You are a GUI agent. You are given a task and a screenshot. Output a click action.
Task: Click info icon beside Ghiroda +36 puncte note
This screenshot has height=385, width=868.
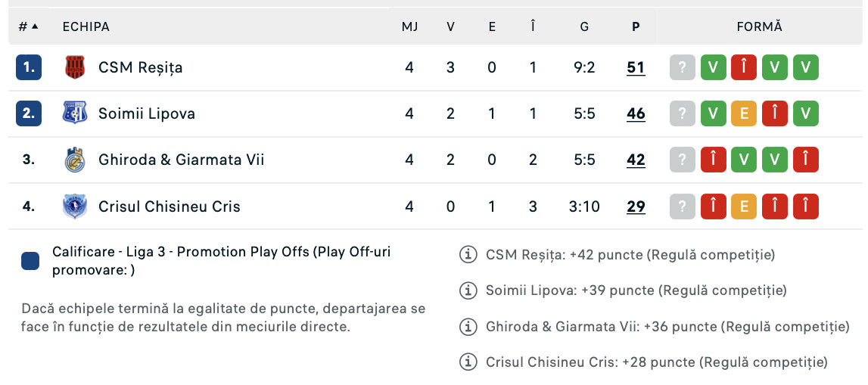tap(468, 326)
